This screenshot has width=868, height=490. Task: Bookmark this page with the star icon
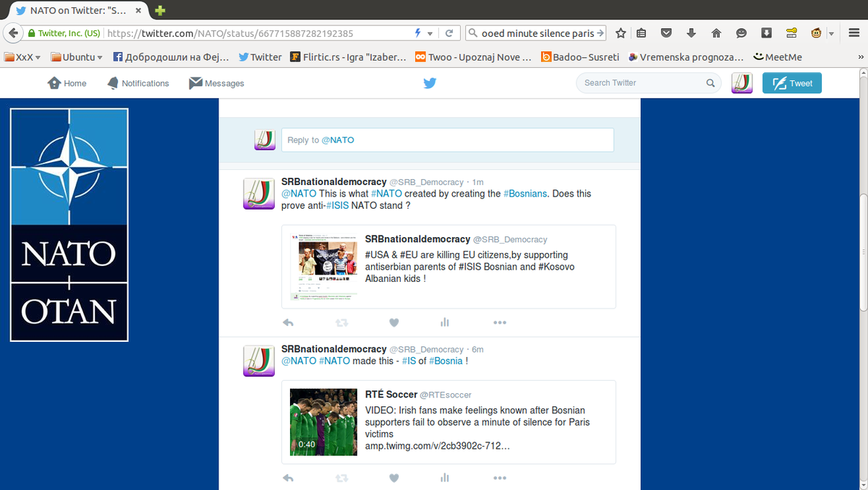coord(621,33)
